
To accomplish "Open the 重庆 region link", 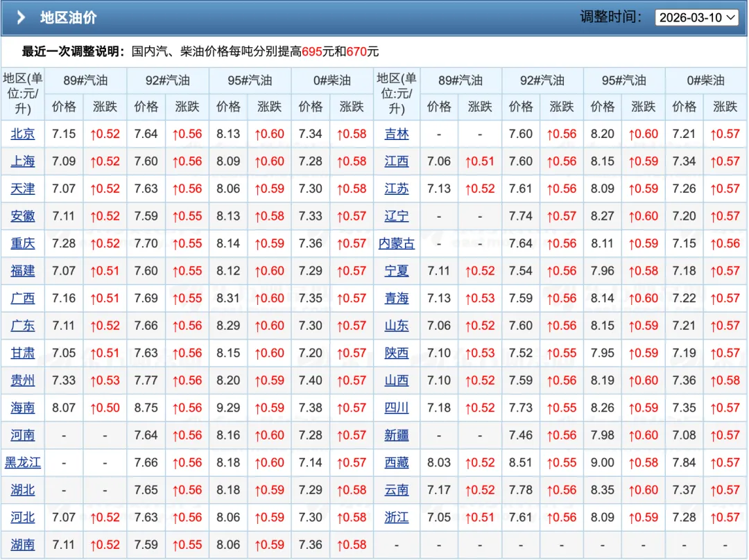I will tap(22, 243).
